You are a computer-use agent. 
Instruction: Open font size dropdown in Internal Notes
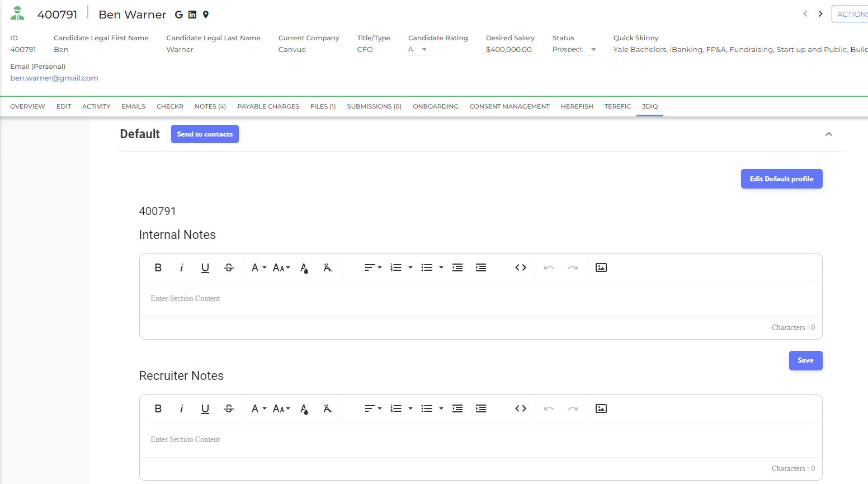point(281,267)
